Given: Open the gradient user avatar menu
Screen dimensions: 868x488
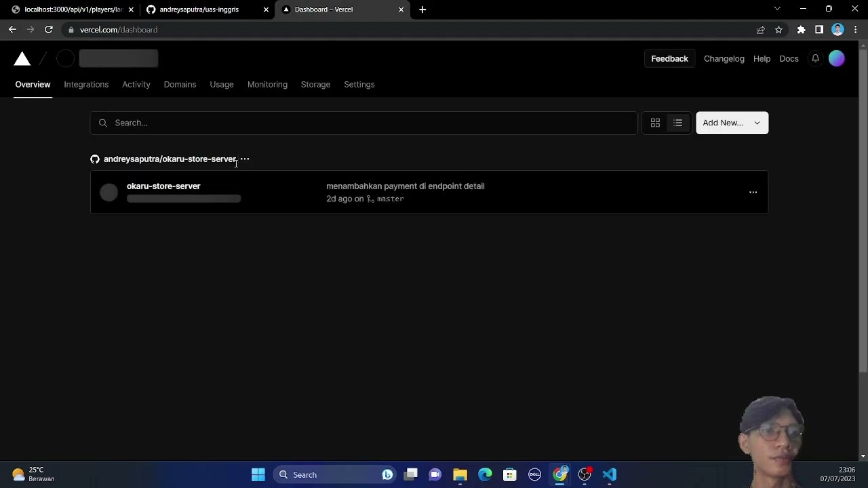Looking at the screenshot, I should pyautogui.click(x=837, y=59).
